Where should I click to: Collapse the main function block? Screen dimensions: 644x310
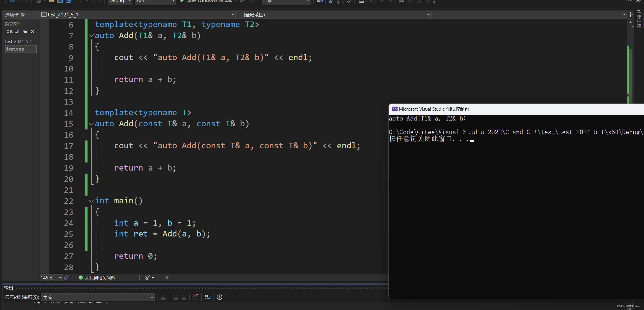pyautogui.click(x=91, y=201)
